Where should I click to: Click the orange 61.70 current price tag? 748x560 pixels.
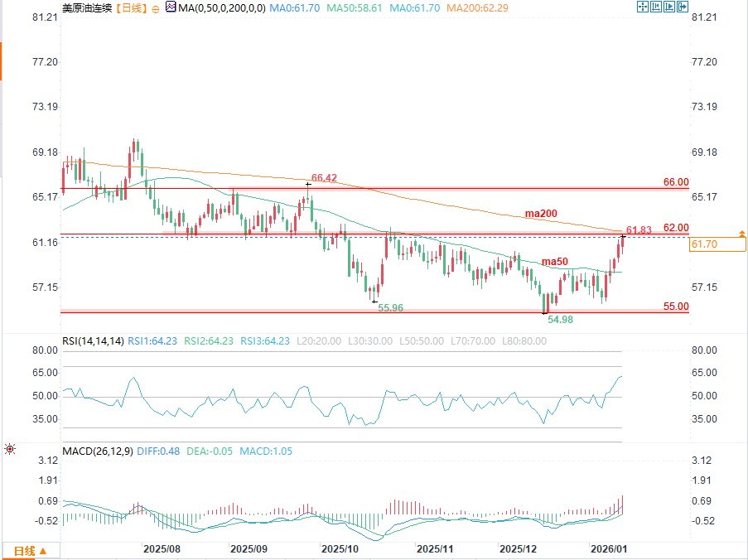coord(717,244)
